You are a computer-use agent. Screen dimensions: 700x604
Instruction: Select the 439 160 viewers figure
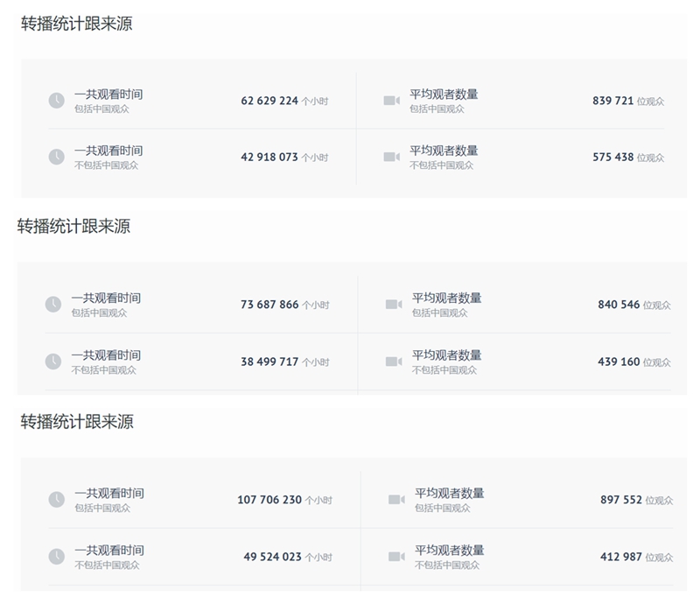tap(619, 362)
